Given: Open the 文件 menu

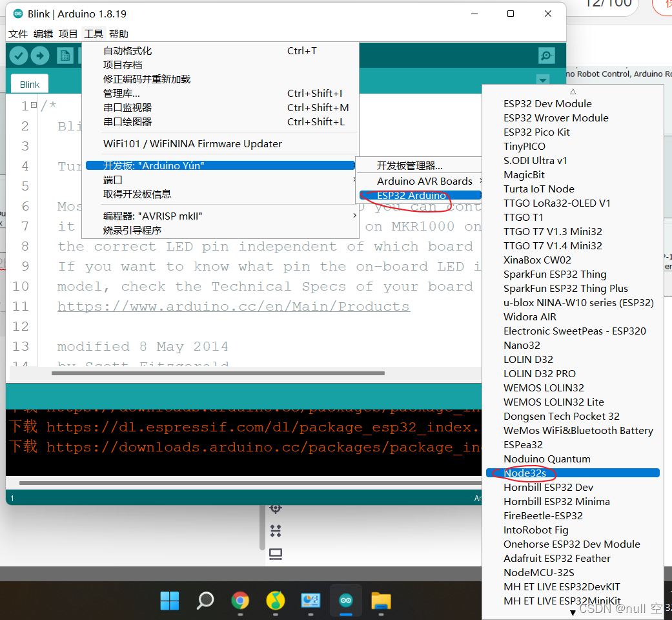Looking at the screenshot, I should 18,34.
